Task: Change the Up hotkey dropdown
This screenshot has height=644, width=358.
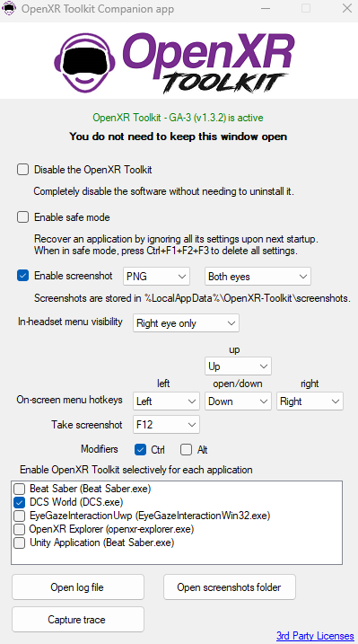Action: [x=238, y=366]
